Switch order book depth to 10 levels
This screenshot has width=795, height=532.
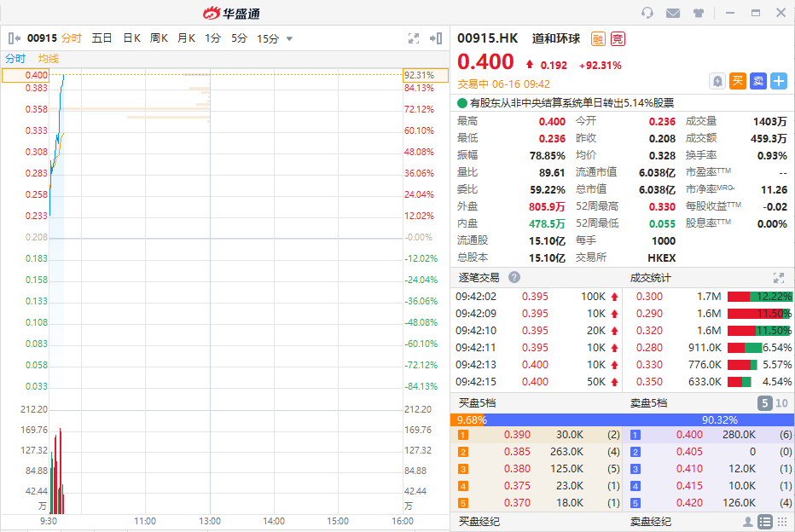[x=782, y=403]
